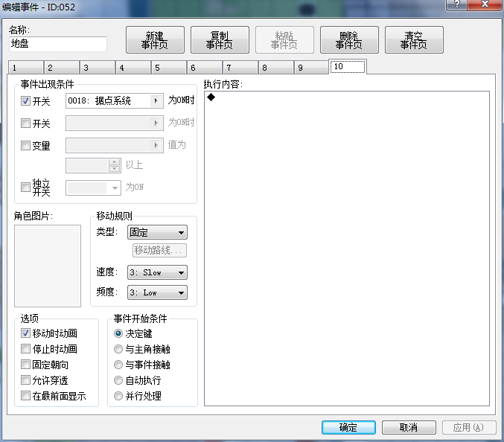
Task: Switch to event page tab 2
Action: pos(62,68)
